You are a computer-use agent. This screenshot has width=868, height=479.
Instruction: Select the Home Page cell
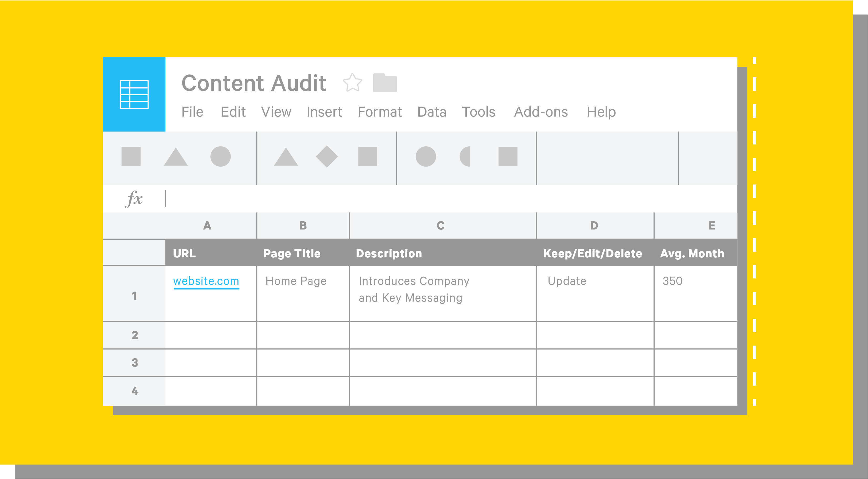(303, 294)
